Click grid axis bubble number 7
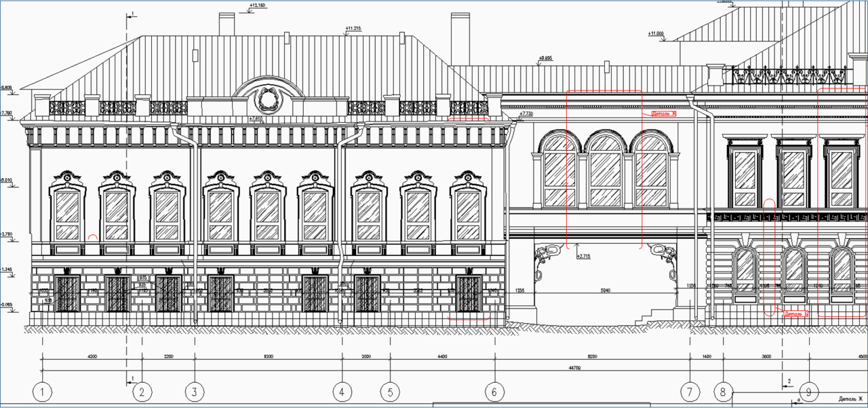Image resolution: width=868 pixels, height=408 pixels. click(690, 392)
